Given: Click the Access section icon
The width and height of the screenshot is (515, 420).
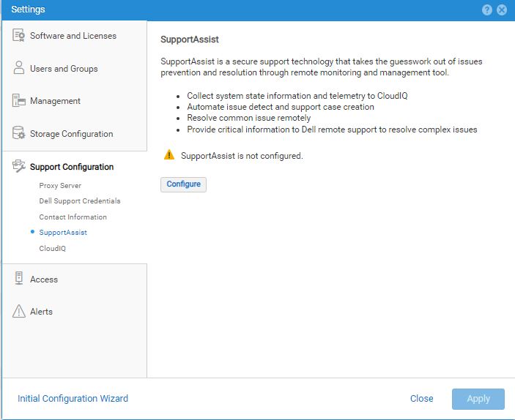Looking at the screenshot, I should click(19, 279).
